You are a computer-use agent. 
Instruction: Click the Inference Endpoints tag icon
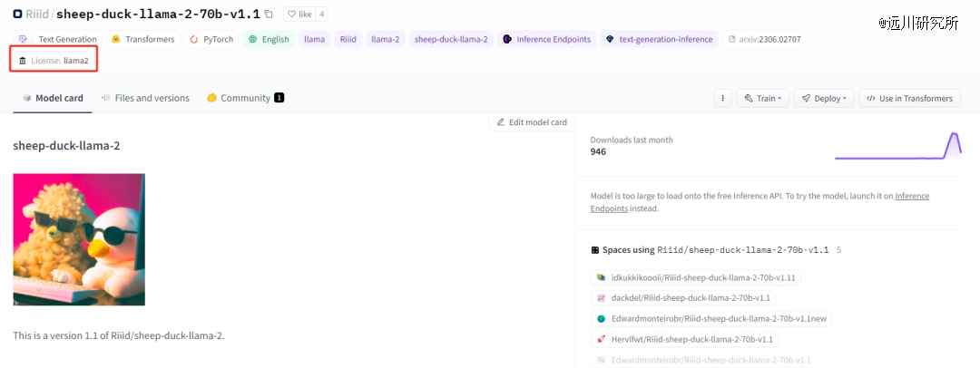pos(507,39)
